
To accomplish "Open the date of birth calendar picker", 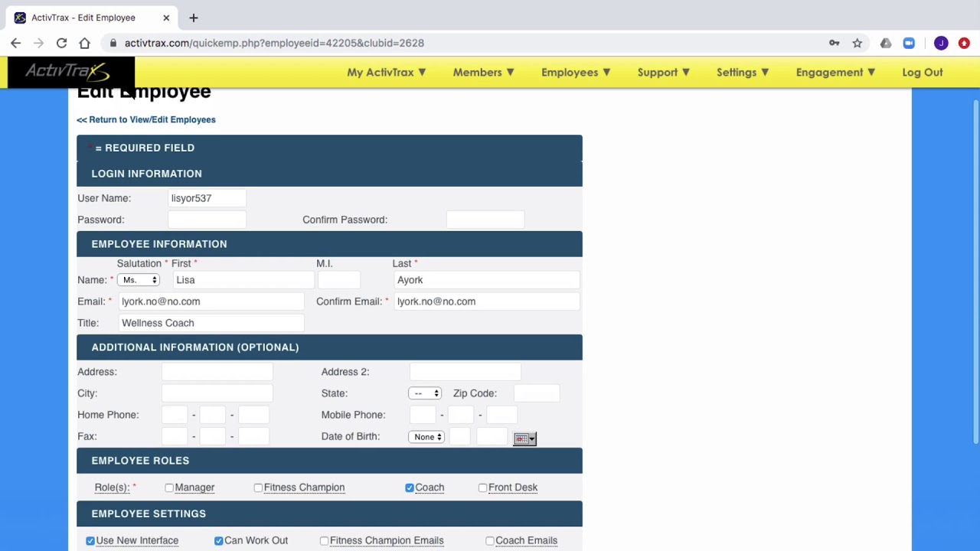I will 524,439.
